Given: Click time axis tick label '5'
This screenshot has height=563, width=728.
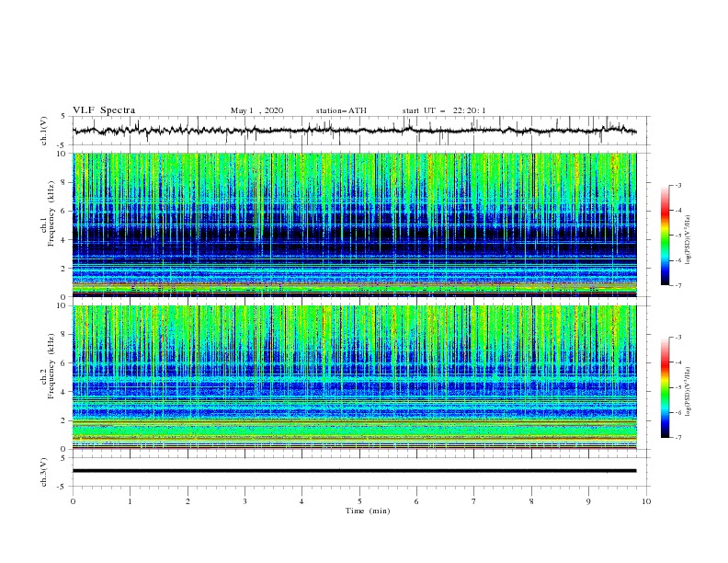Looking at the screenshot, I should (x=359, y=501).
